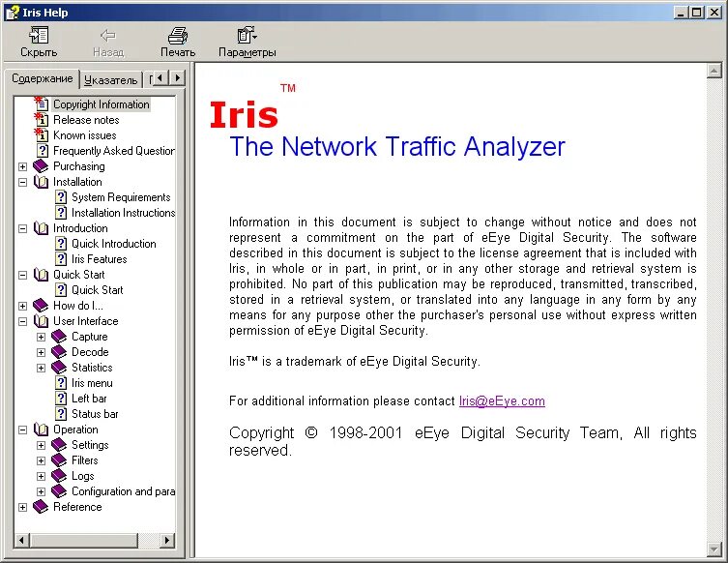Image resolution: width=728 pixels, height=563 pixels.
Task: Expand the Filters subtree
Action: coord(41,460)
